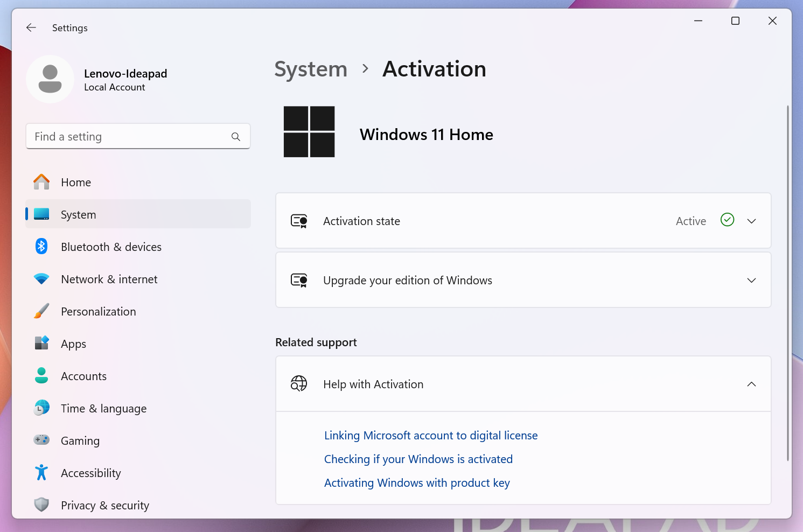Open Personalization settings
Viewport: 803px width, 532px height.
tap(138, 311)
